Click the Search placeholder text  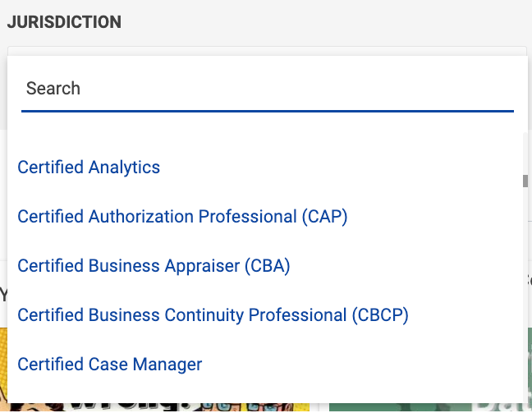pos(53,89)
